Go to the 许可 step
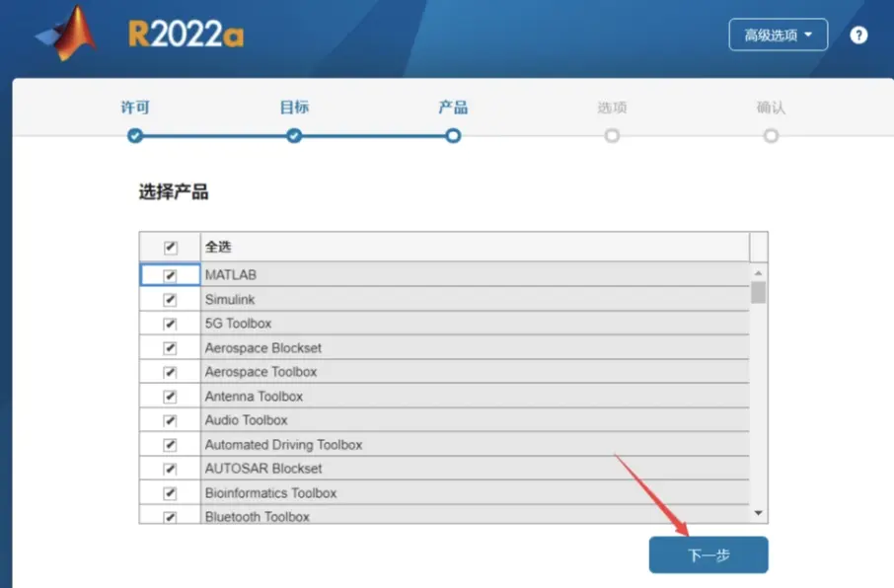Screen dimensions: 894x588 click(135, 108)
